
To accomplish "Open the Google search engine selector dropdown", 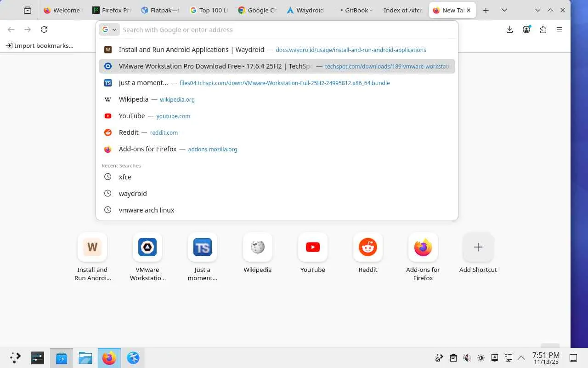I will 109,29.
